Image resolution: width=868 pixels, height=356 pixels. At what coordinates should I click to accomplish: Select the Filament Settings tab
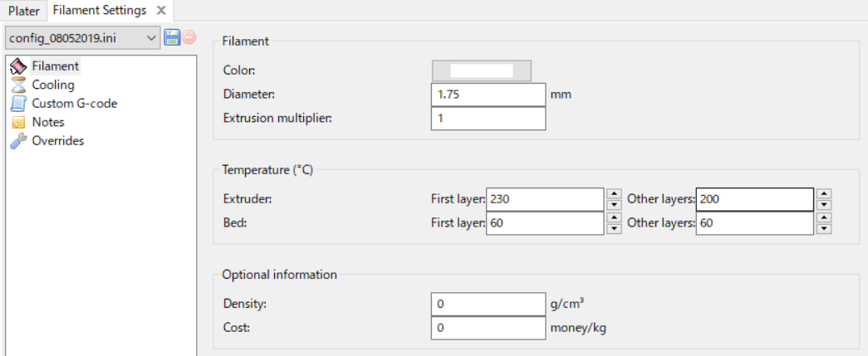(x=100, y=10)
